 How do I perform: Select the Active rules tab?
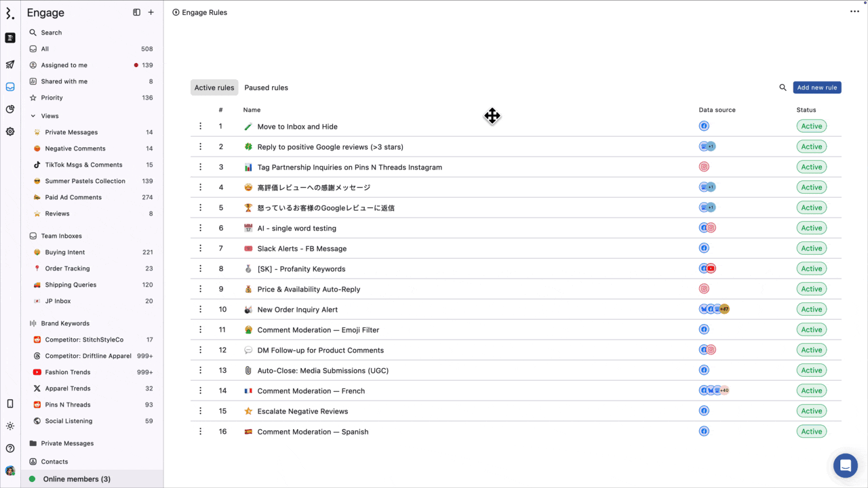click(x=214, y=87)
